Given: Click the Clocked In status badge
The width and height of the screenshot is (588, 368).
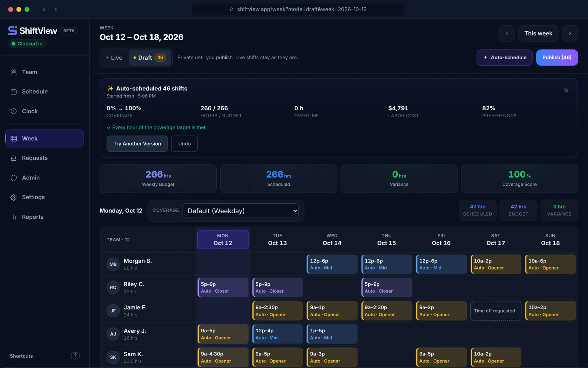Looking at the screenshot, I should (27, 44).
